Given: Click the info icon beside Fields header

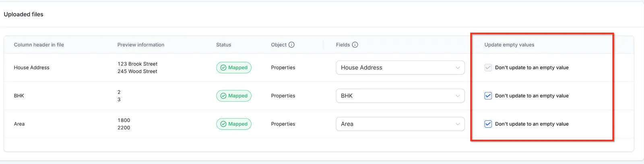Looking at the screenshot, I should coord(355,45).
